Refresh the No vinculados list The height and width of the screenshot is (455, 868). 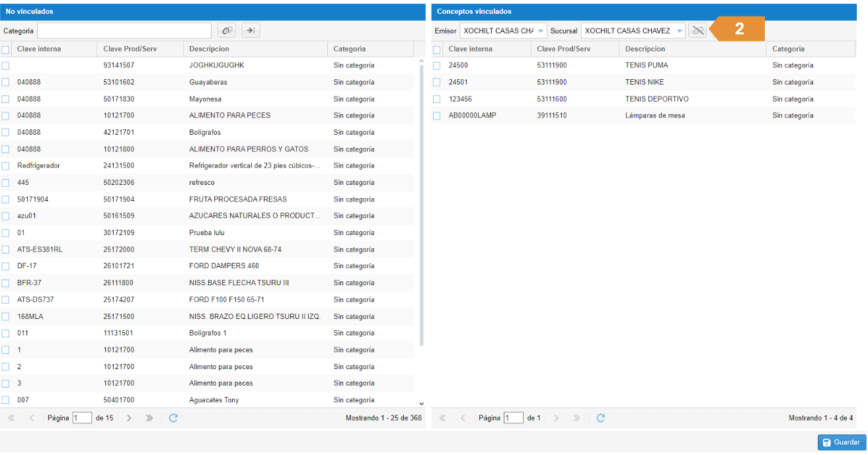[173, 418]
